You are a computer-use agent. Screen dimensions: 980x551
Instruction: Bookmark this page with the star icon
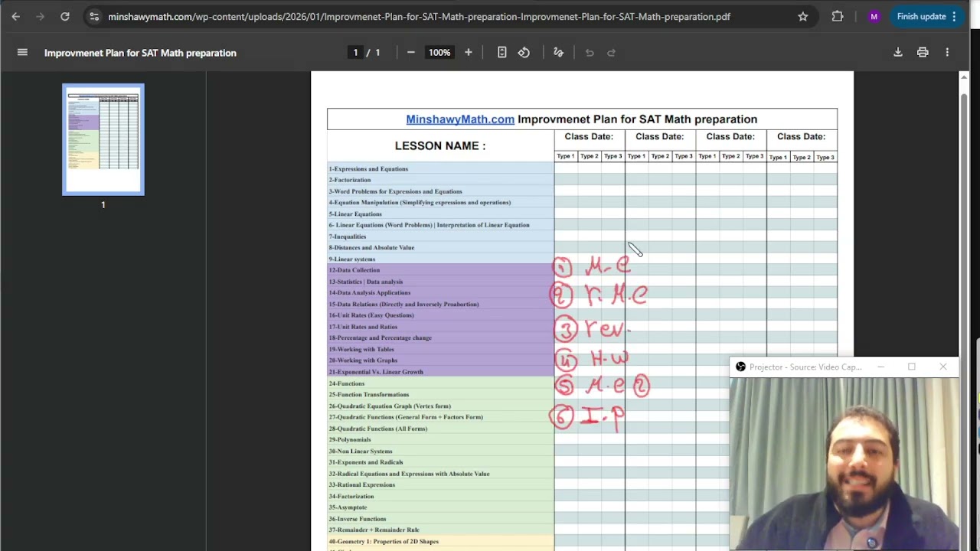coord(802,16)
